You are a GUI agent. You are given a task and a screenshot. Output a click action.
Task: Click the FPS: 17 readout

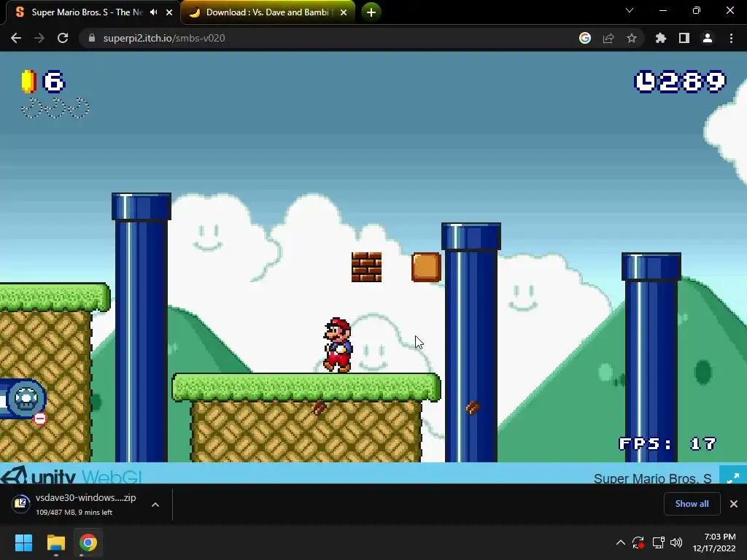click(667, 444)
